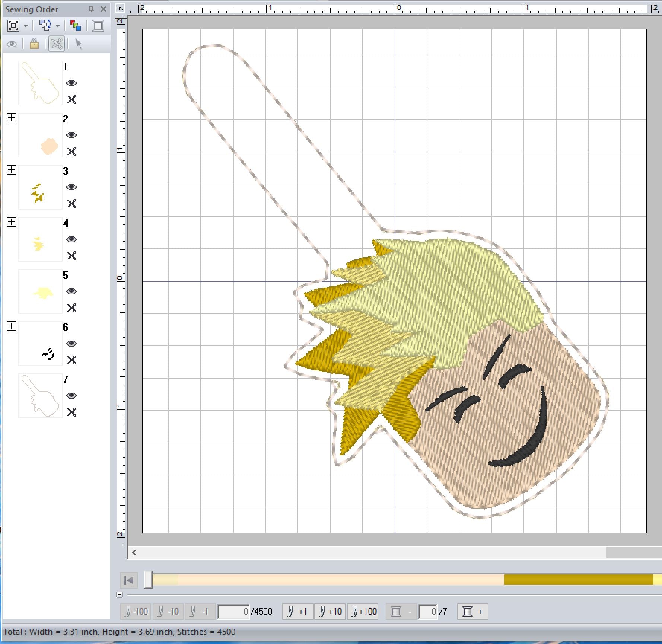
Task: Step back 100 stitches
Action: (136, 612)
